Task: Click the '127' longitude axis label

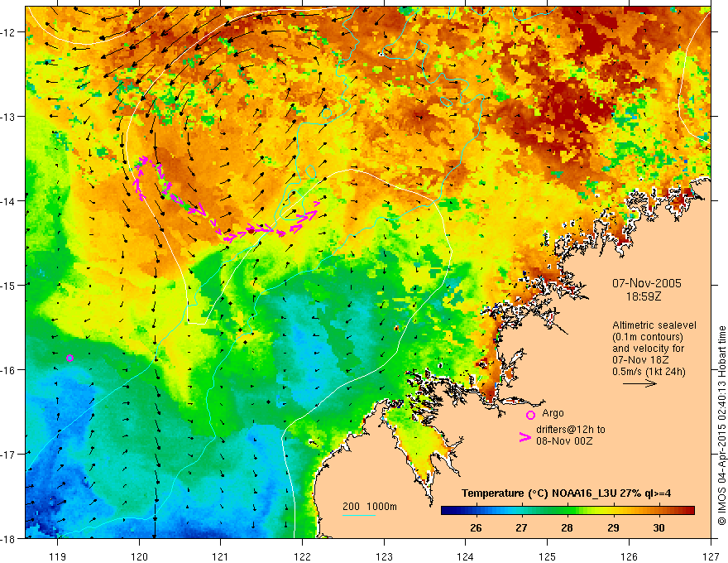Action: coord(711,556)
